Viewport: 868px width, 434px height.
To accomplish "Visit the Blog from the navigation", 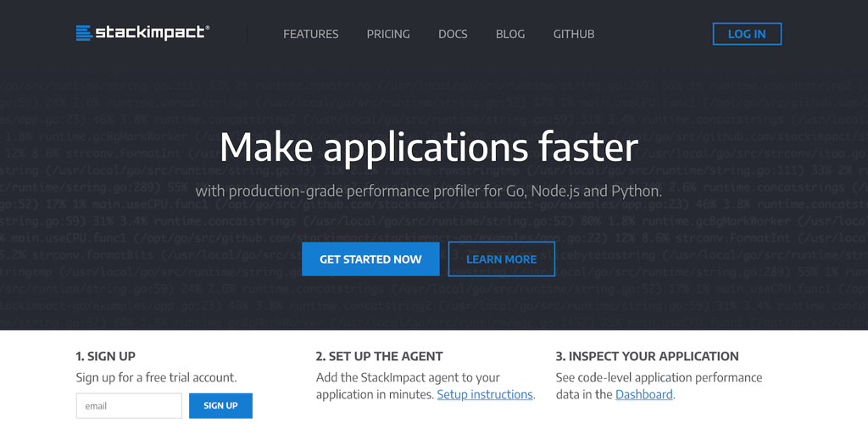I will click(x=510, y=34).
